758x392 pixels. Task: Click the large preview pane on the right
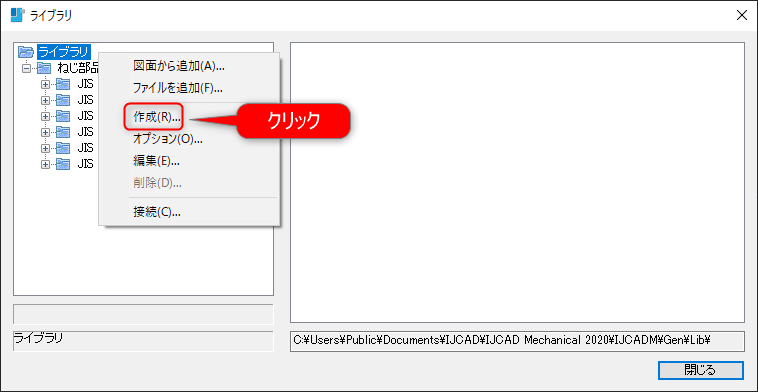(x=517, y=182)
